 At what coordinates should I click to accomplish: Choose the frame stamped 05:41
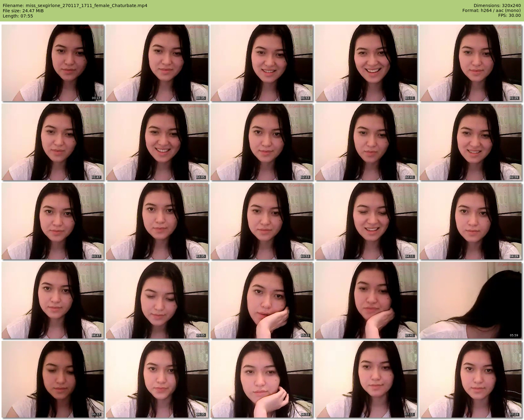366,300
